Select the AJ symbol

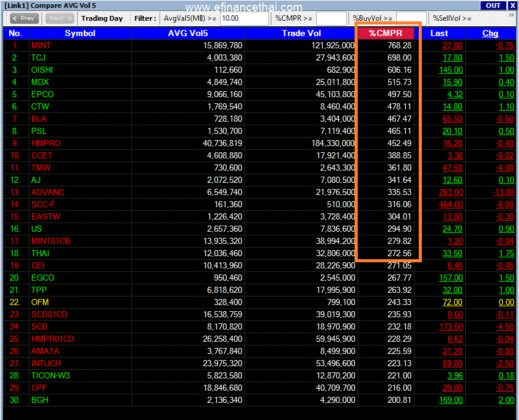pos(35,180)
